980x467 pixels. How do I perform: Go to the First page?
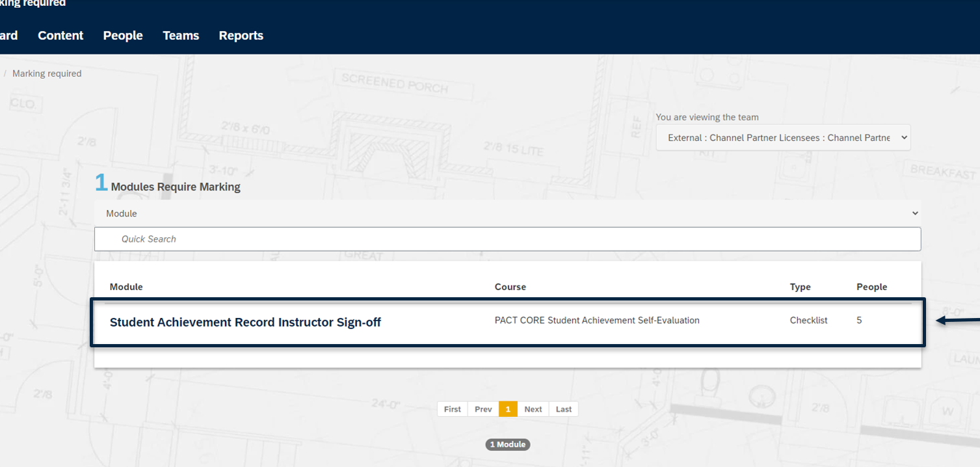click(453, 409)
